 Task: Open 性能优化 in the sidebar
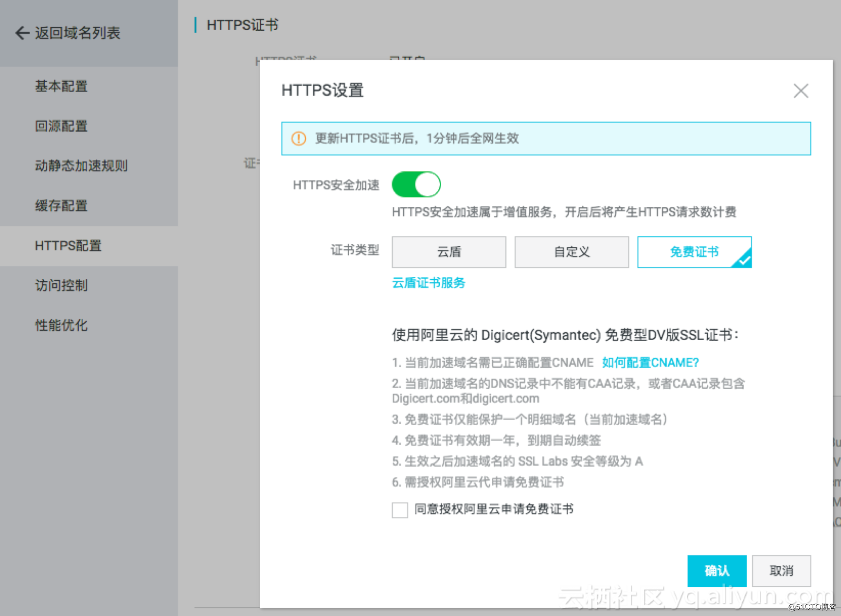tap(60, 326)
